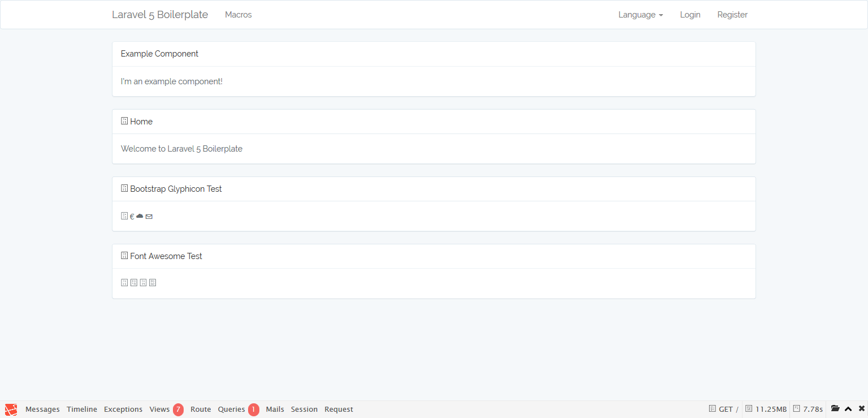Click the clock icon beside 7.78s
868x418 pixels.
[796, 409]
